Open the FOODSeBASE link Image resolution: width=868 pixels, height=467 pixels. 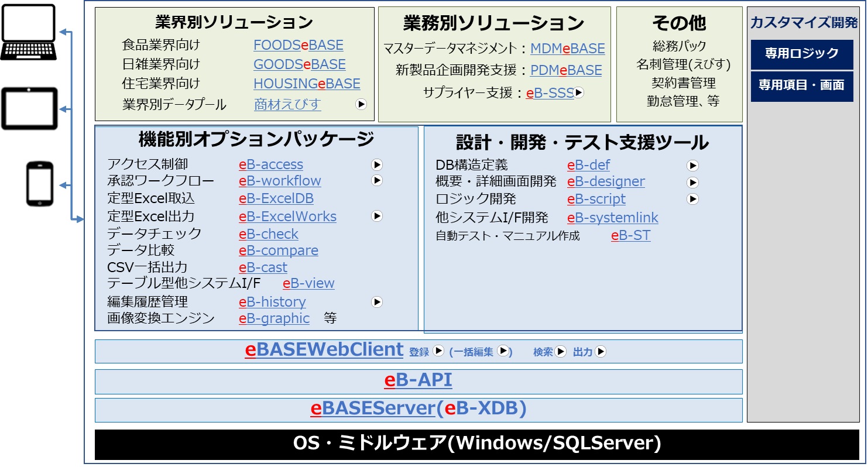[x=298, y=45]
